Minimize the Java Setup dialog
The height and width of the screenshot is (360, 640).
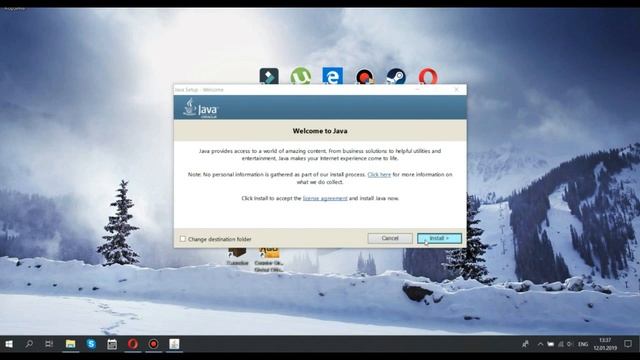tap(418, 89)
